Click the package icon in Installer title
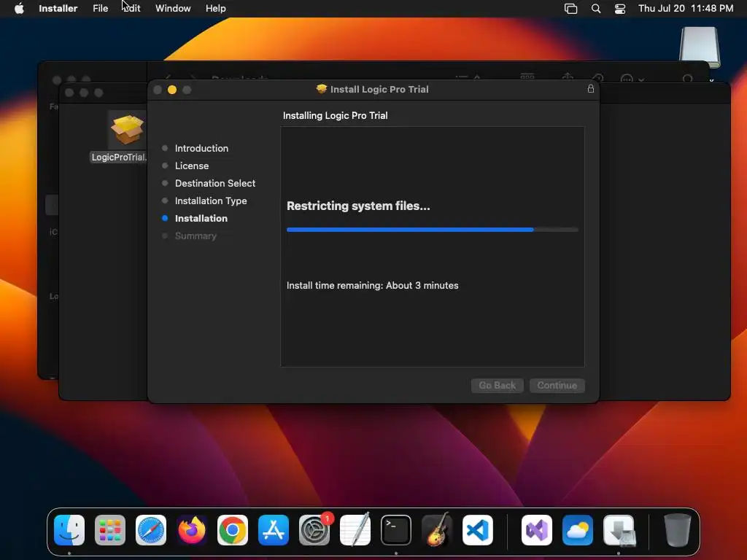Image resolution: width=747 pixels, height=560 pixels. click(322, 89)
